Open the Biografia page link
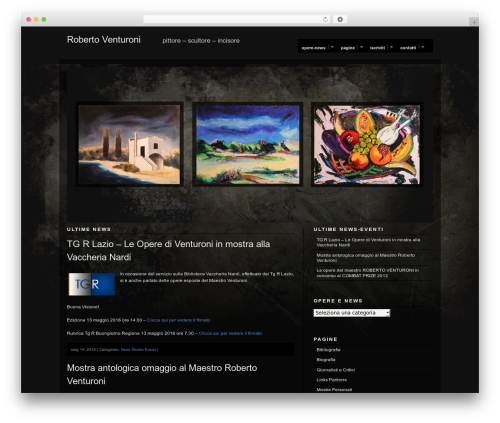Viewport: 500px width, 423px height. [x=326, y=360]
